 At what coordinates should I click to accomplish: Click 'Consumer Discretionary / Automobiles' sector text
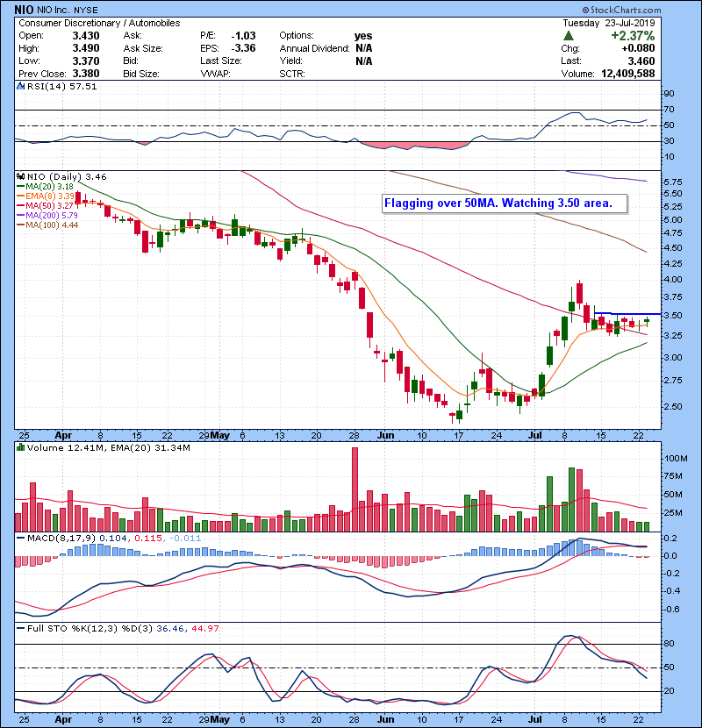[99, 23]
